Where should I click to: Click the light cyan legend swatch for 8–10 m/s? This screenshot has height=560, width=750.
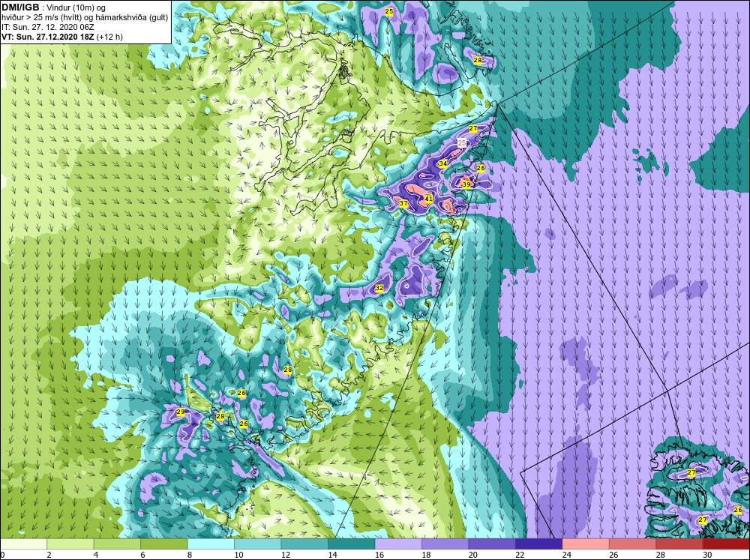point(211,544)
